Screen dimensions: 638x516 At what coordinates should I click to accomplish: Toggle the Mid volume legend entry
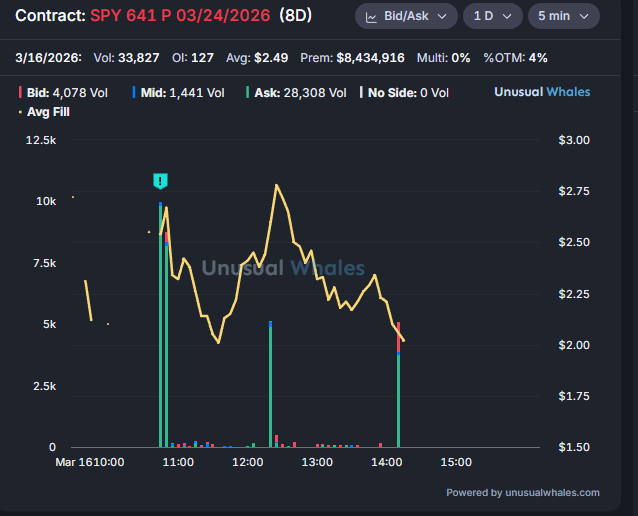[178, 93]
